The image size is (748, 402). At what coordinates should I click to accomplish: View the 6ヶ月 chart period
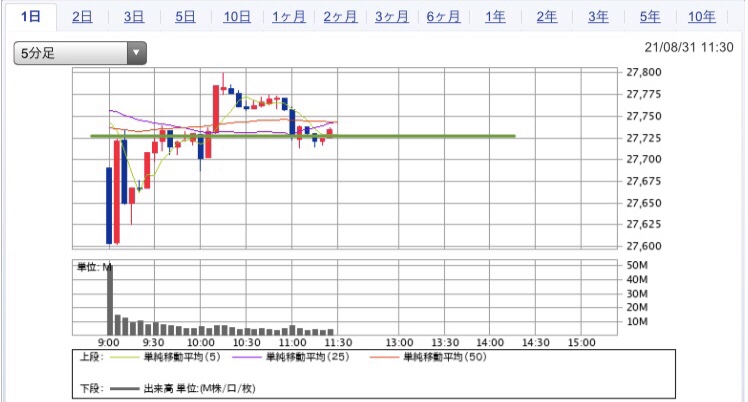443,17
